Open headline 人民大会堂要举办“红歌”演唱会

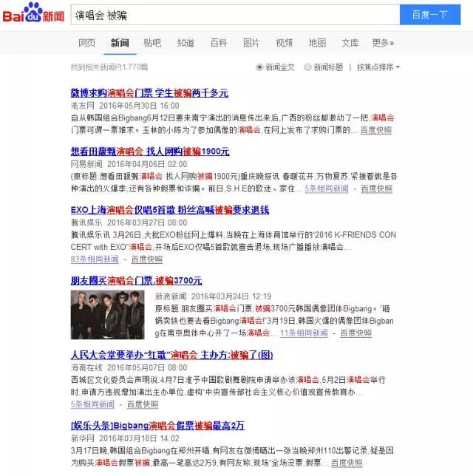pos(172,355)
